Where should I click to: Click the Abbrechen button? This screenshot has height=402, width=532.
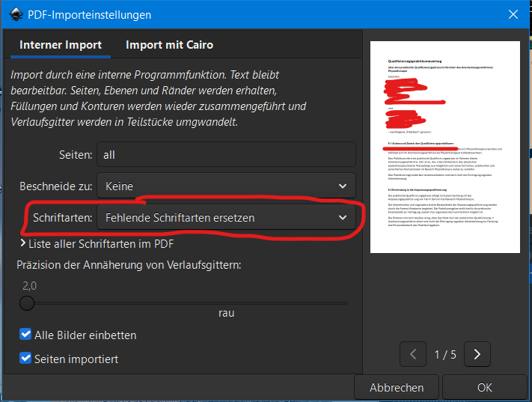(x=397, y=387)
